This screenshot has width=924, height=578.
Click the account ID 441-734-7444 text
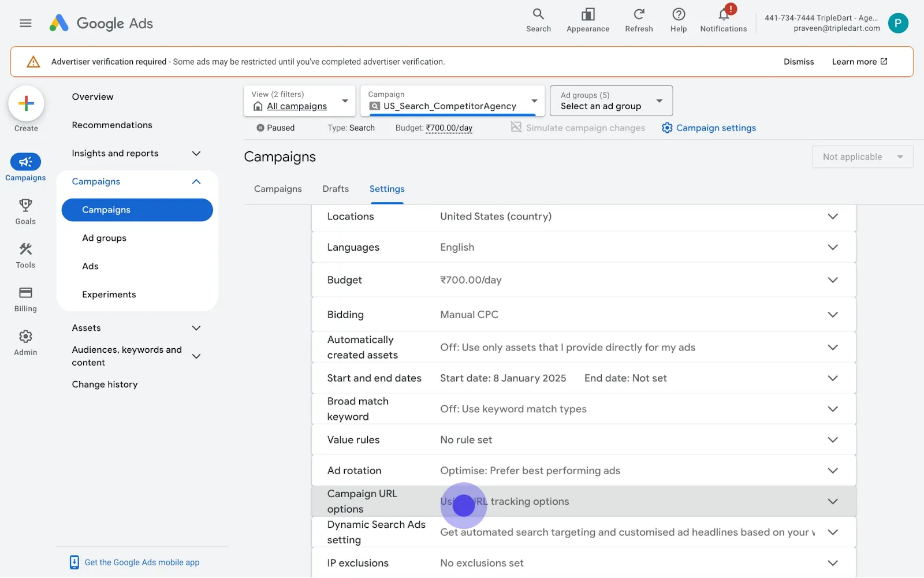coord(789,18)
